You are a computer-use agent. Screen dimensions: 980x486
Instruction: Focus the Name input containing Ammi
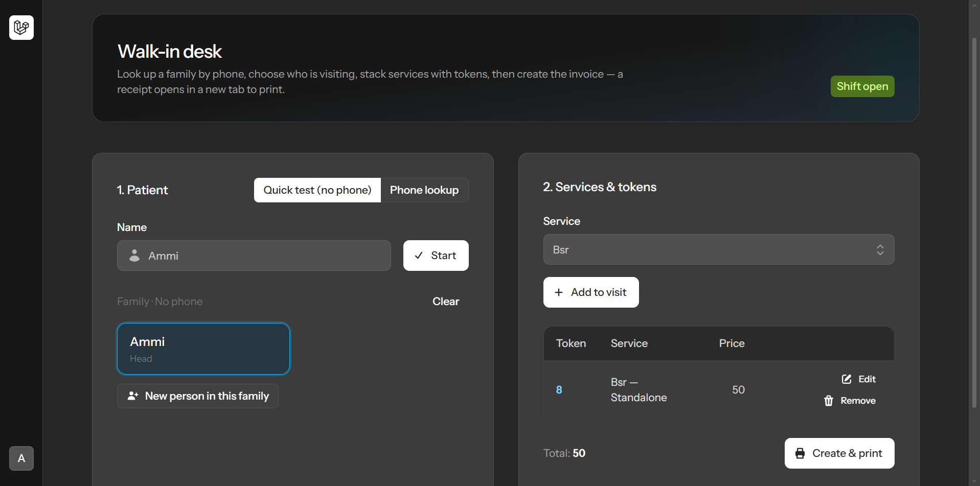[254, 256]
